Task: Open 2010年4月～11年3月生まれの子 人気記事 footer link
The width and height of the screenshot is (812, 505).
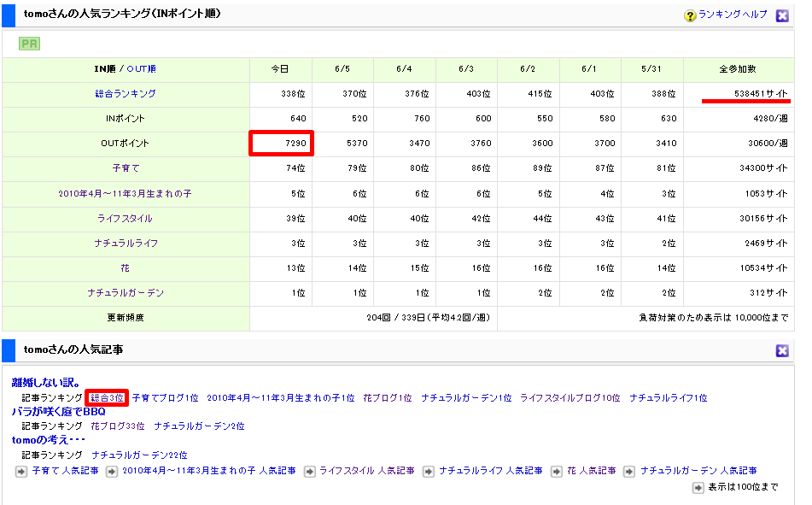Action: coord(209,471)
